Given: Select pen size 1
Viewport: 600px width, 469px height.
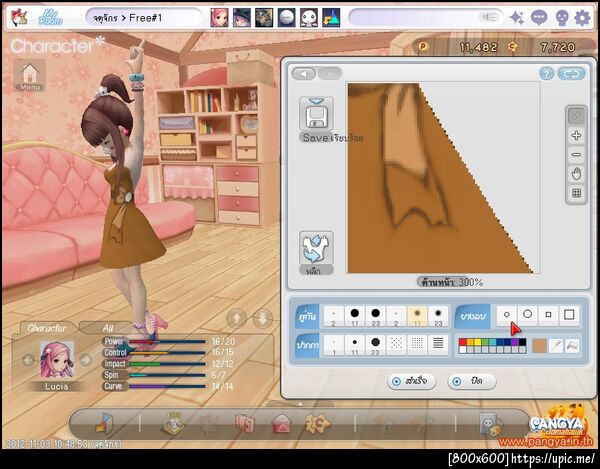Looking at the screenshot, I should [x=334, y=345].
